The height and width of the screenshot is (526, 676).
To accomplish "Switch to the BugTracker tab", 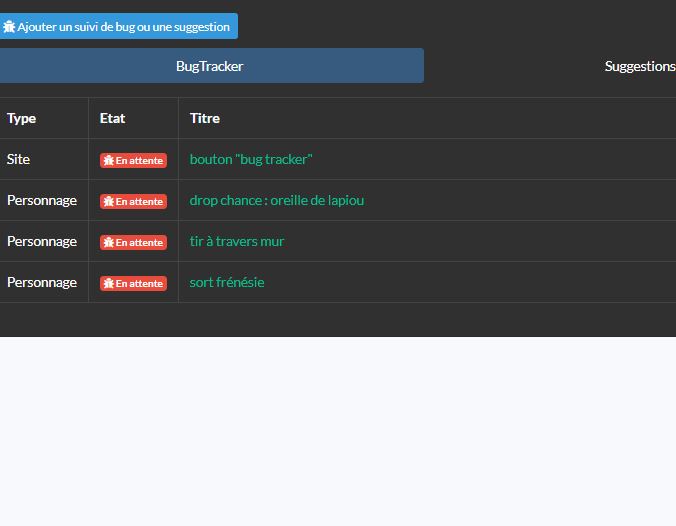I will (210, 66).
